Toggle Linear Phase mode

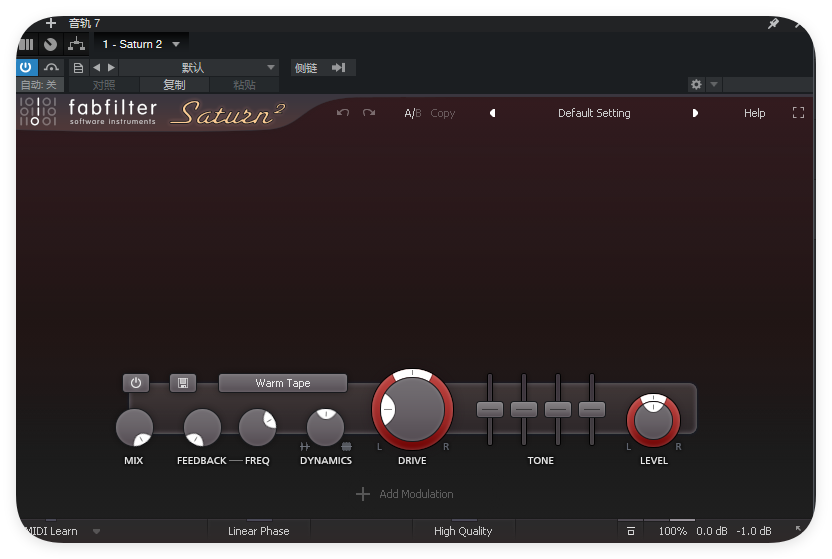pos(258,531)
